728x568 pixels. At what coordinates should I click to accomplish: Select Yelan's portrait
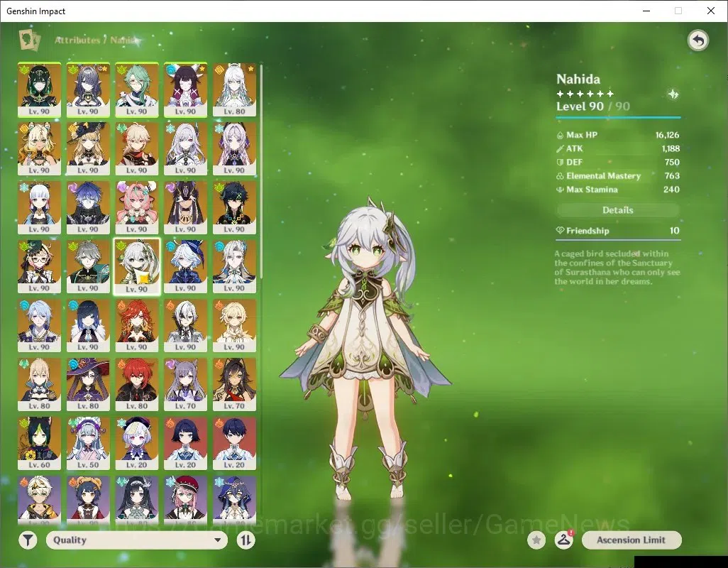[88, 326]
